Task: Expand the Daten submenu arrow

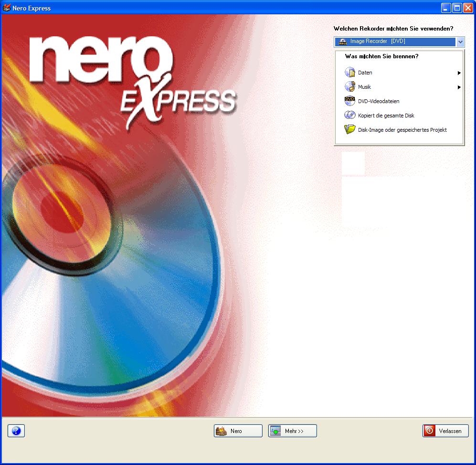Action: click(x=459, y=73)
